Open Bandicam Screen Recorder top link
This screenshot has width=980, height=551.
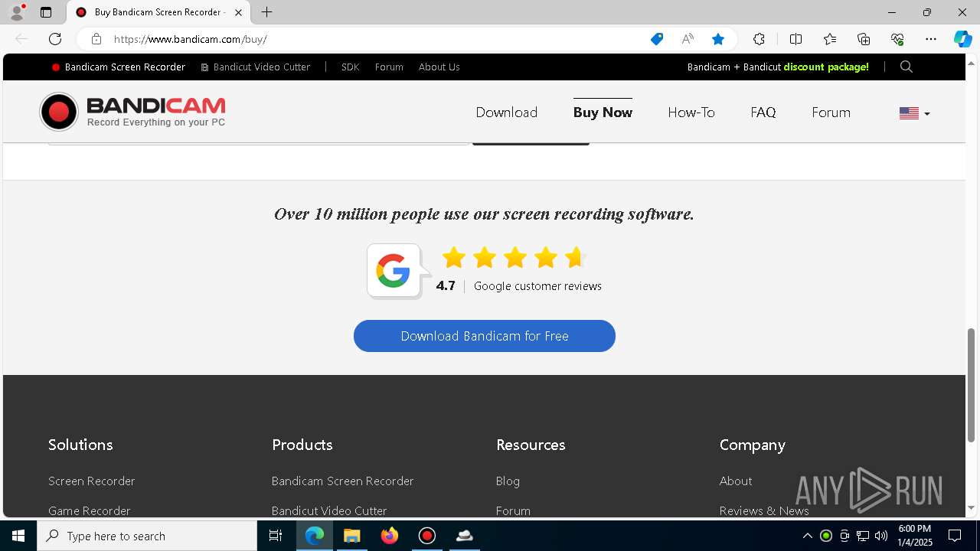tap(119, 67)
